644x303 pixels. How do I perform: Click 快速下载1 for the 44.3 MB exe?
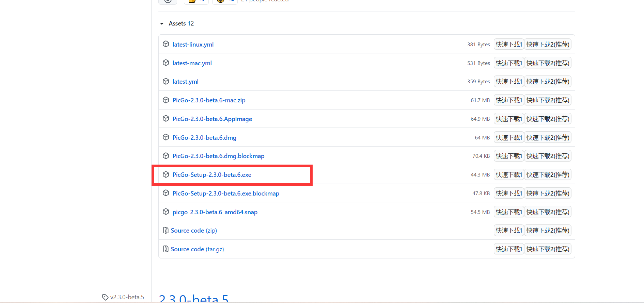[509, 175]
